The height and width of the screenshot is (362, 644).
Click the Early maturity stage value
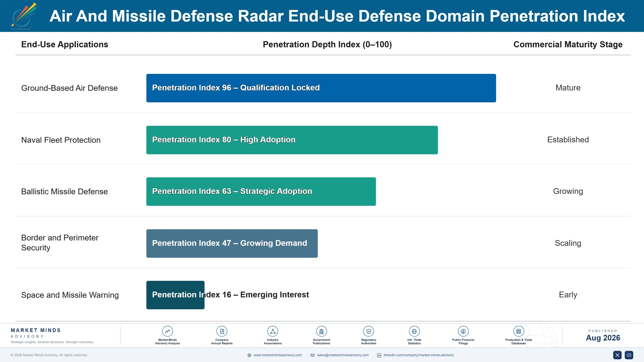coord(568,295)
